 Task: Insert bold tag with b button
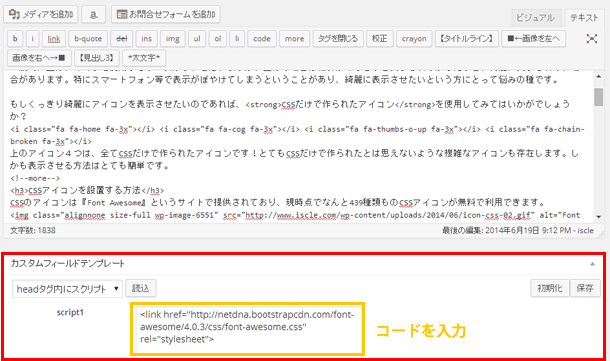[x=15, y=39]
